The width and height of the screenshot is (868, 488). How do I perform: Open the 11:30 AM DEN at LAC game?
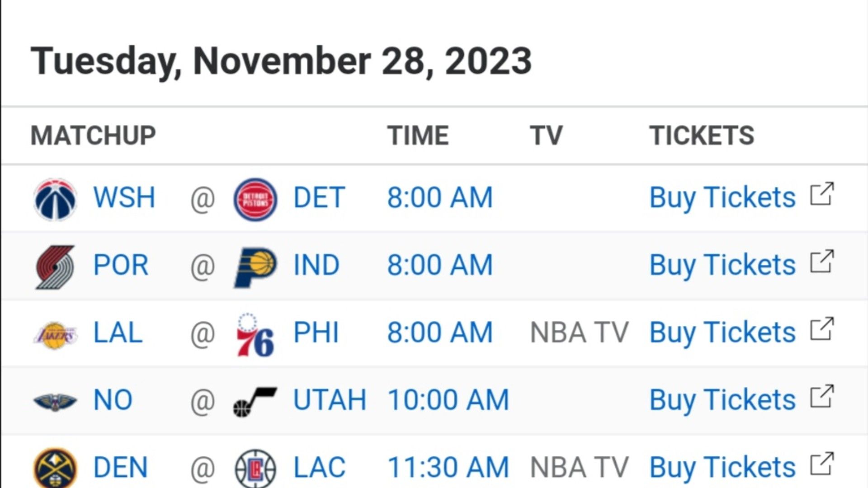(x=448, y=468)
